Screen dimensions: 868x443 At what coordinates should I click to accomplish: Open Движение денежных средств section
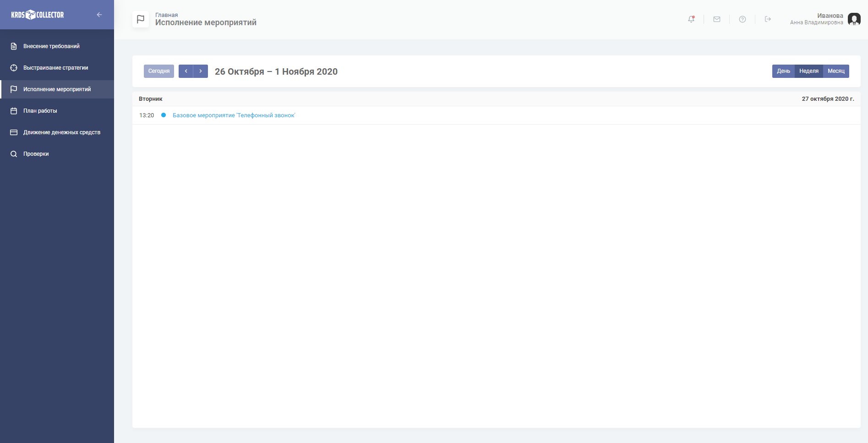[x=62, y=132]
